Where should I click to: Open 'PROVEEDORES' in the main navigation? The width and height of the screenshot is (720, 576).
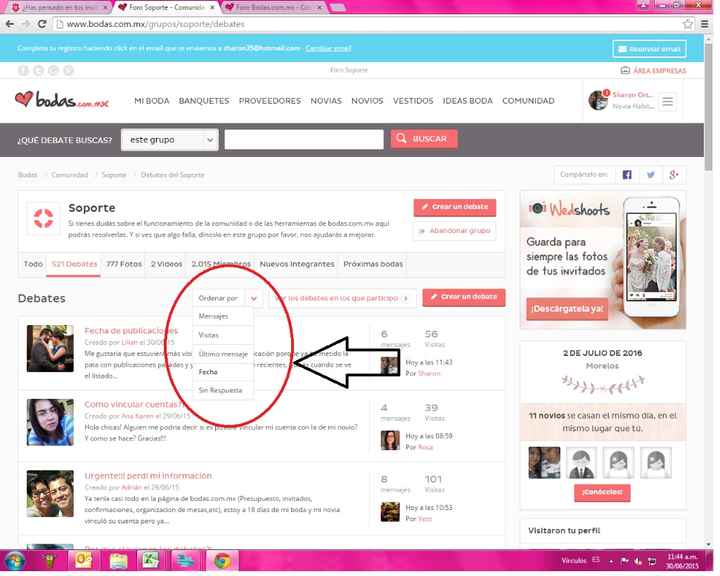[x=270, y=101]
